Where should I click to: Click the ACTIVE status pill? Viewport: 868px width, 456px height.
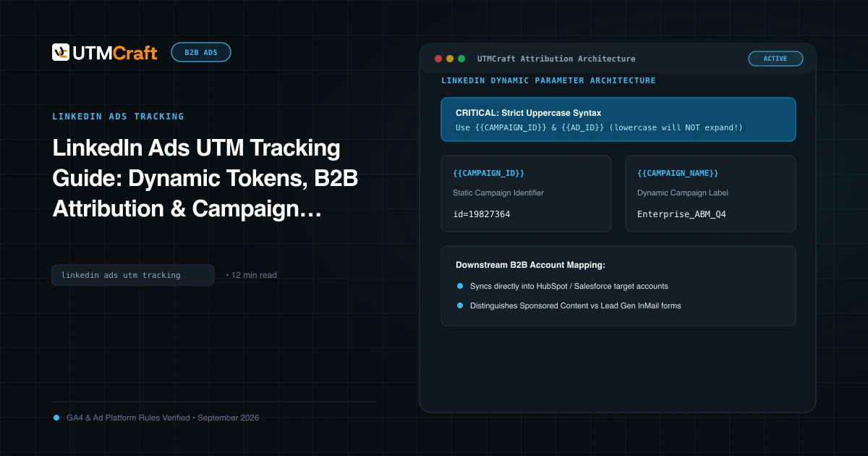pos(775,59)
